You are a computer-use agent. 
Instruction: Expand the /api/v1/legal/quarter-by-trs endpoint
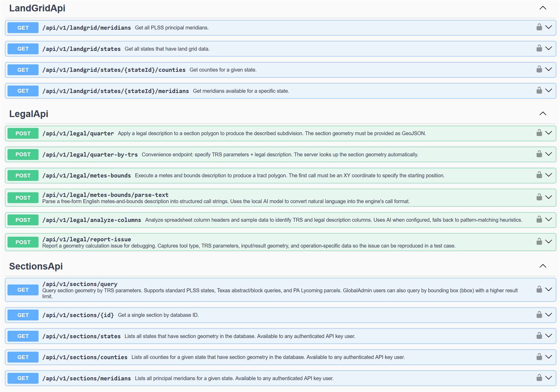[549, 154]
